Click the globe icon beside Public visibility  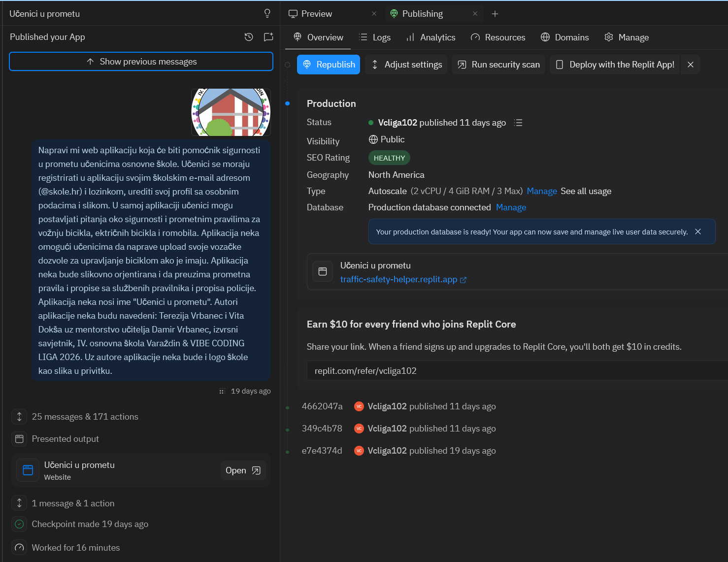click(x=373, y=139)
